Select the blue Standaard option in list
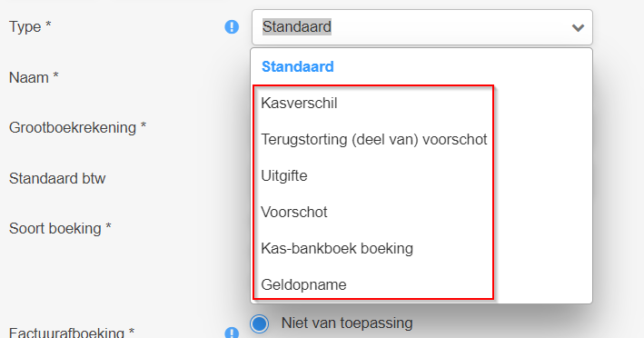The image size is (644, 338). tap(298, 66)
